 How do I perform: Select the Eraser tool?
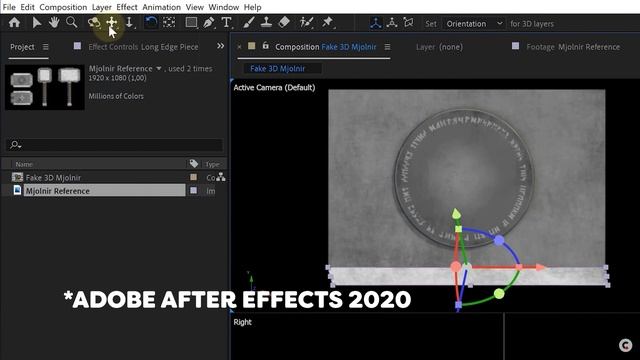coord(284,22)
